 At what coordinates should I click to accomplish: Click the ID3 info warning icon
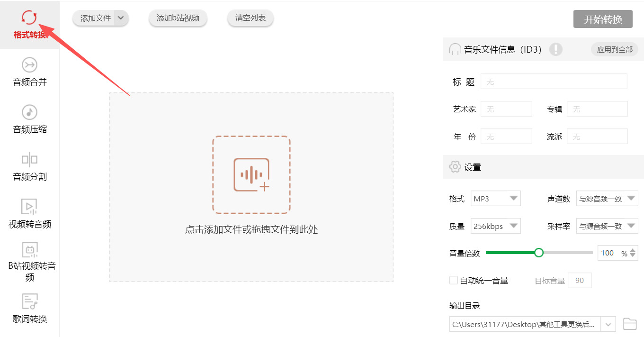(x=556, y=49)
